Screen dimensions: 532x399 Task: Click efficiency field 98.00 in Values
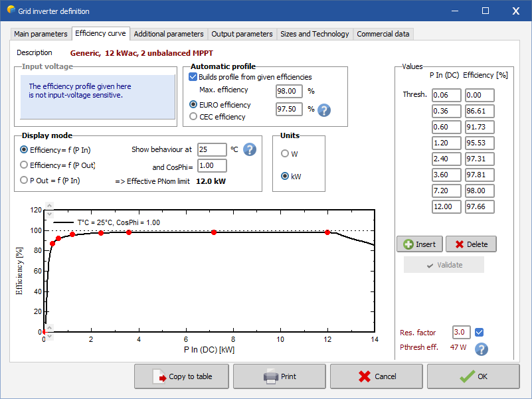(x=480, y=191)
